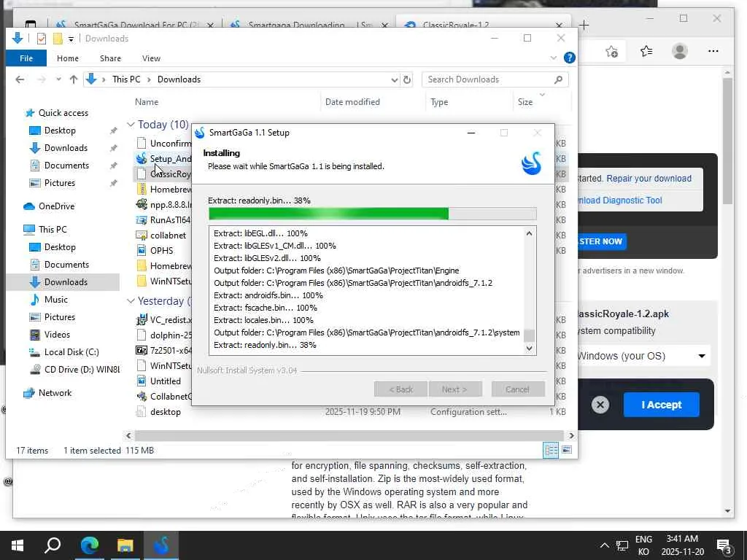Open the Home ribbon tab
Screen dimensions: 747x560
[68, 58]
